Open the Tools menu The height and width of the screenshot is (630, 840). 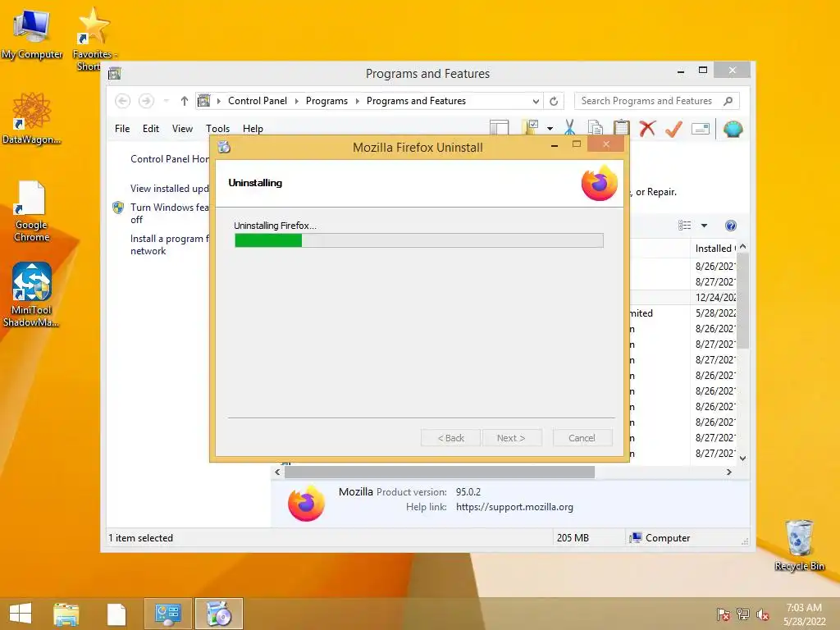tap(217, 129)
